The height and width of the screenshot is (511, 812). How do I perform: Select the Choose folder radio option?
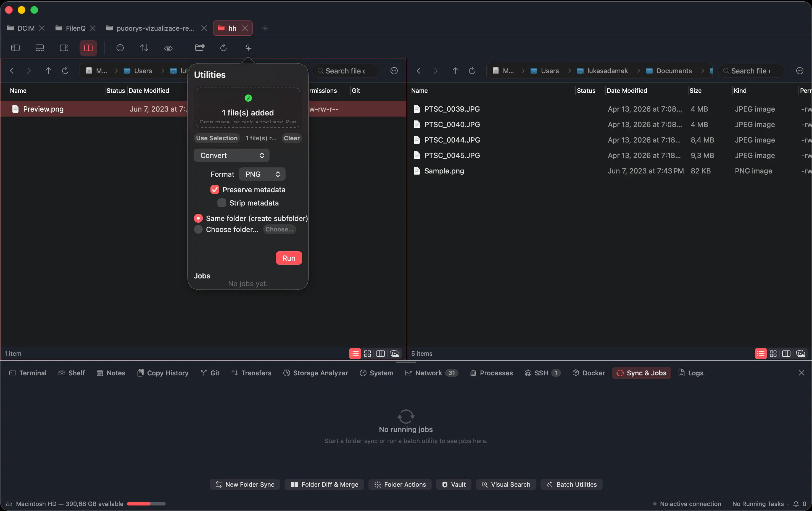[x=198, y=229]
